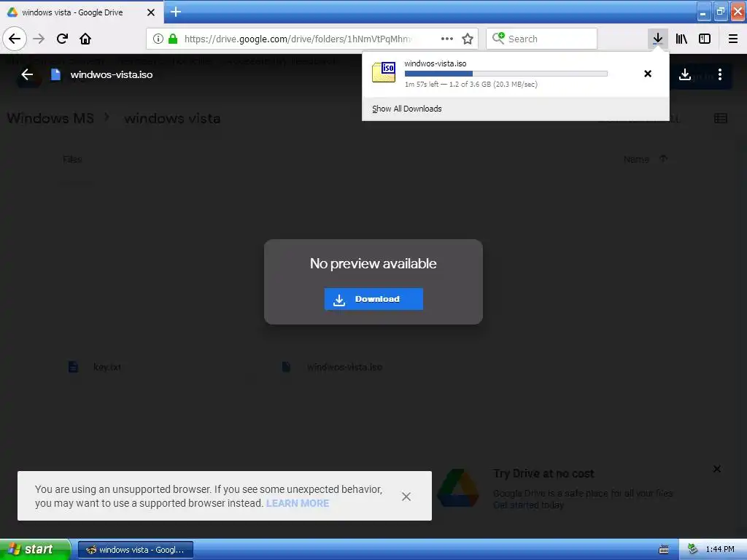This screenshot has width=747, height=560.
Task: Click the blue file icon in preview header
Action: [55, 74]
